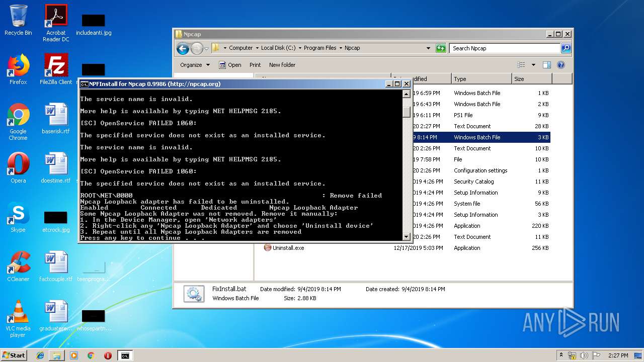The image size is (644, 362).
Task: Click the network tray icon
Action: tap(572, 355)
